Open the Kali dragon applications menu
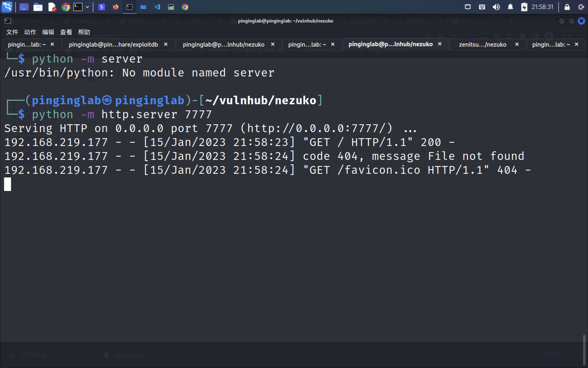The height and width of the screenshot is (368, 588). [7, 7]
